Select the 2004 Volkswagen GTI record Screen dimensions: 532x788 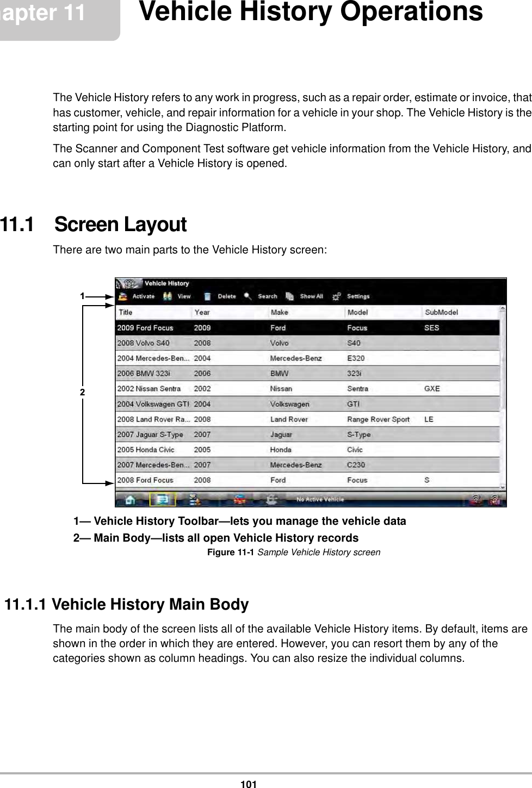[x=308, y=404]
